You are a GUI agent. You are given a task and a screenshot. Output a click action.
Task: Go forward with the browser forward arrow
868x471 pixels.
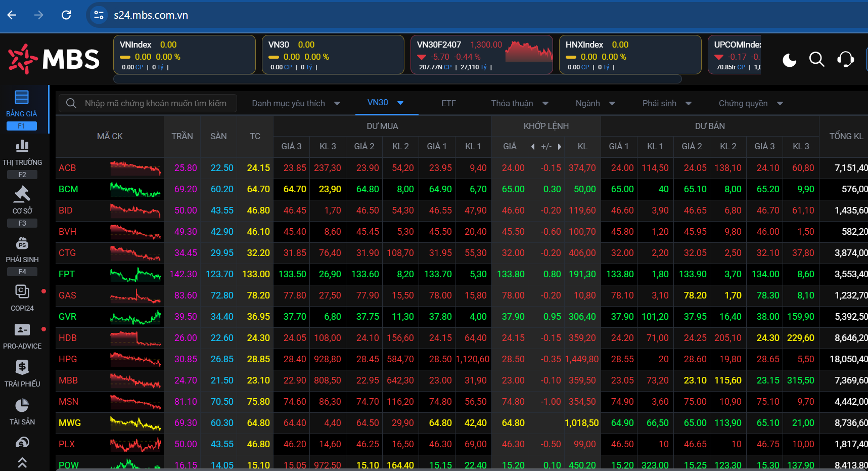39,15
